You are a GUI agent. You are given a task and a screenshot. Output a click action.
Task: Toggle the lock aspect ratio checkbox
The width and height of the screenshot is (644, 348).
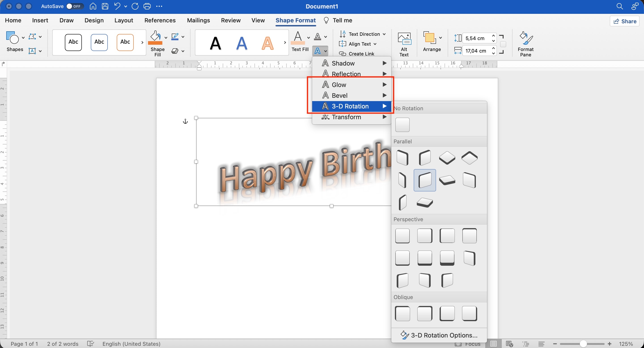[x=503, y=44]
